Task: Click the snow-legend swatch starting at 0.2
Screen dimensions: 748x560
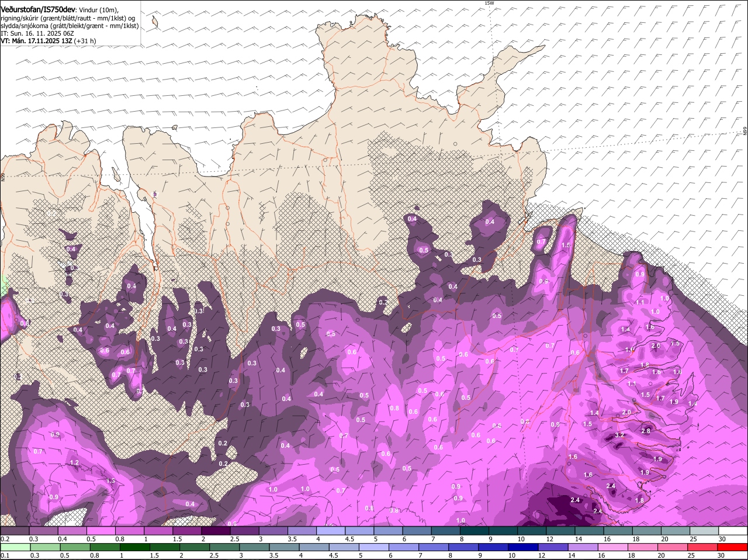Action: pos(15,531)
